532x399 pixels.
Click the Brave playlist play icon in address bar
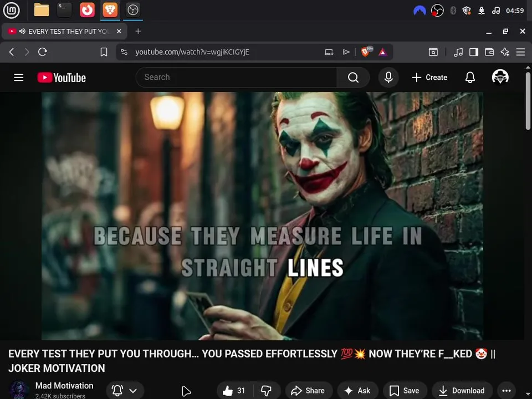click(x=346, y=52)
